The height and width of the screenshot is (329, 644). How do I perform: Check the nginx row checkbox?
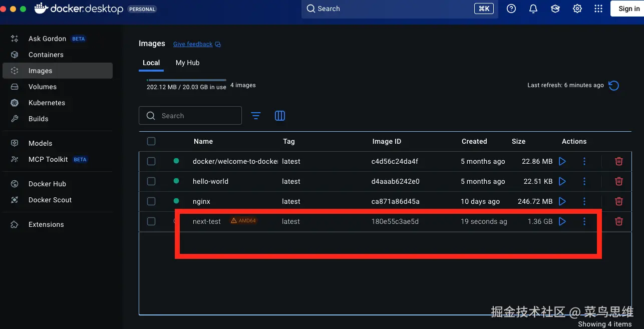click(151, 201)
